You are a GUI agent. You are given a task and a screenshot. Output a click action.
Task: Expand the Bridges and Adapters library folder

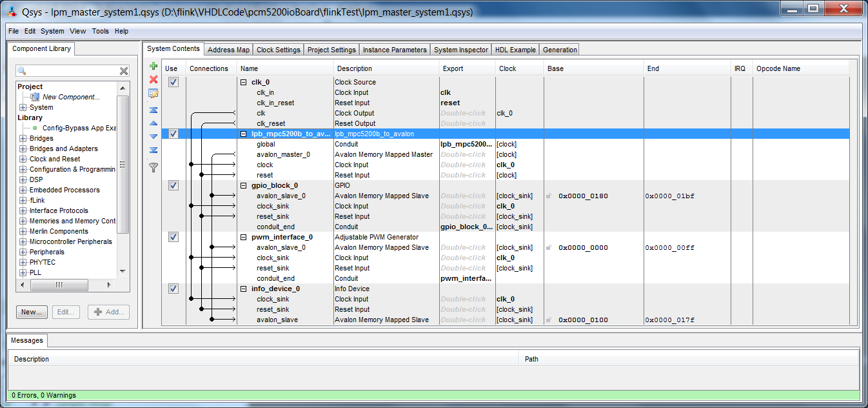click(x=23, y=148)
